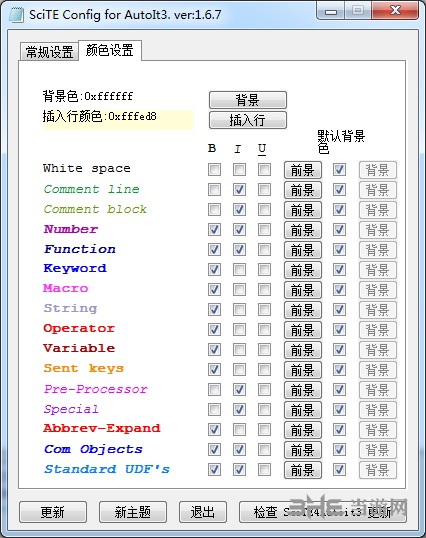Click the 新主题 button

coord(133,512)
